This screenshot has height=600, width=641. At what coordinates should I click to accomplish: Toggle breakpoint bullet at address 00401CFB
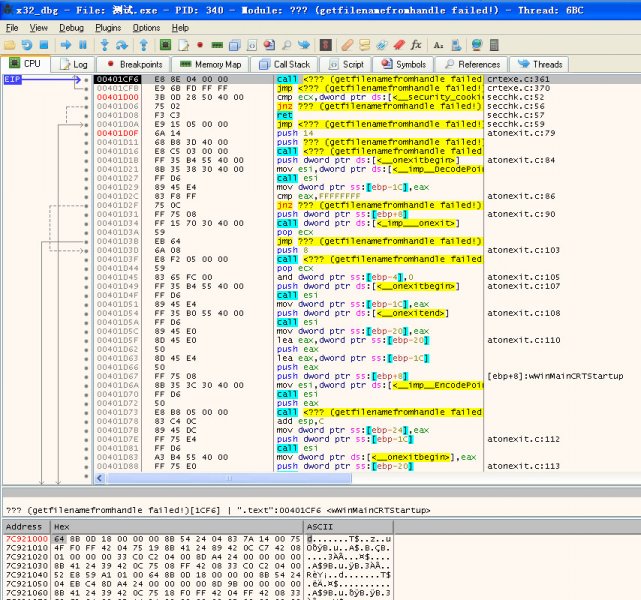click(x=86, y=88)
